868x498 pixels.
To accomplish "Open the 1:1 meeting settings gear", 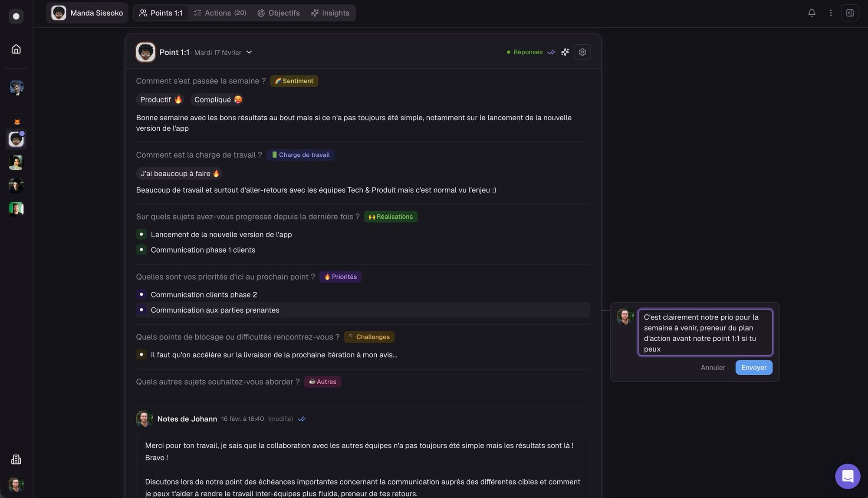I will pyautogui.click(x=582, y=52).
